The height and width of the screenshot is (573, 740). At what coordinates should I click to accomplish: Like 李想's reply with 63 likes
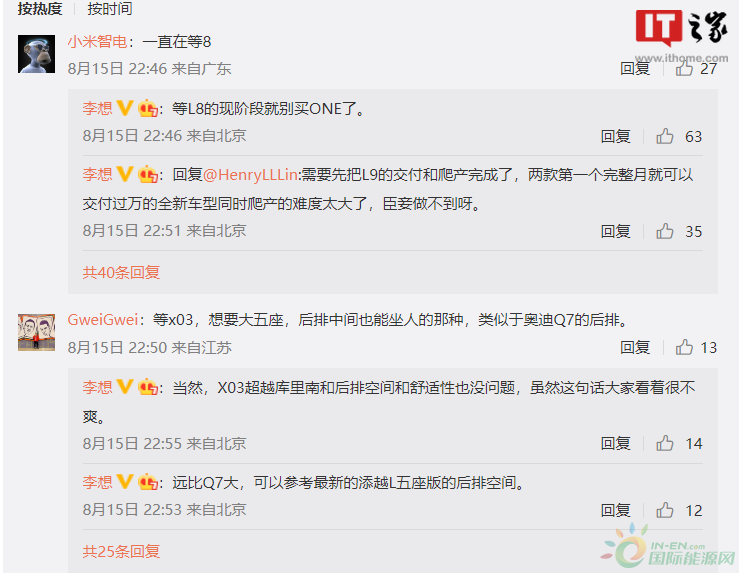664,136
